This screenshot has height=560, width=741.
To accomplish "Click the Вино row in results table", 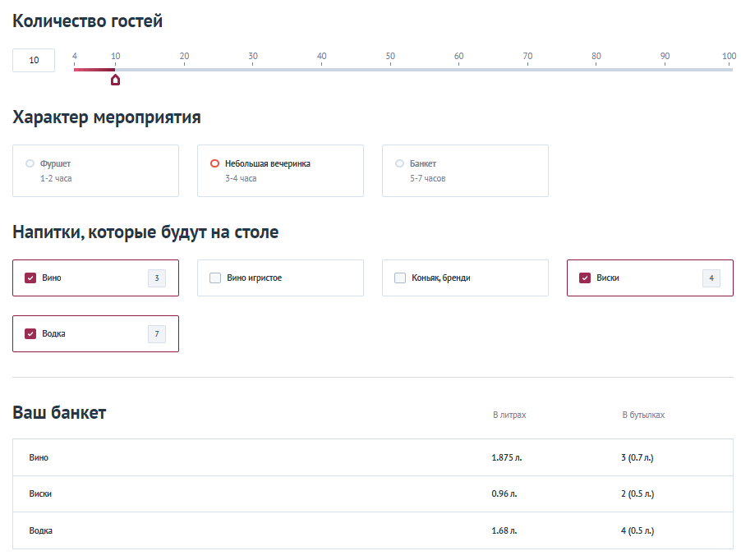I will pyautogui.click(x=372, y=457).
